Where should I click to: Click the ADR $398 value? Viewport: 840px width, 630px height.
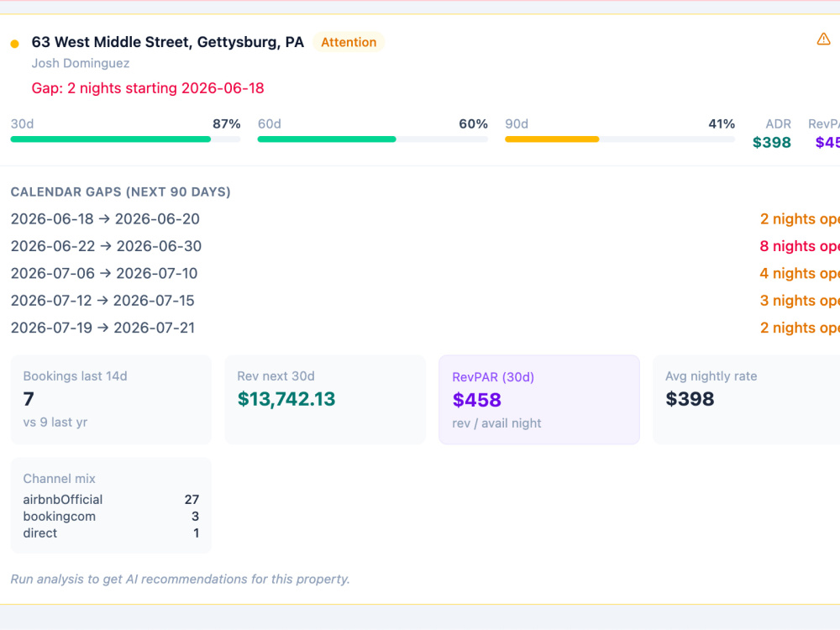(771, 143)
